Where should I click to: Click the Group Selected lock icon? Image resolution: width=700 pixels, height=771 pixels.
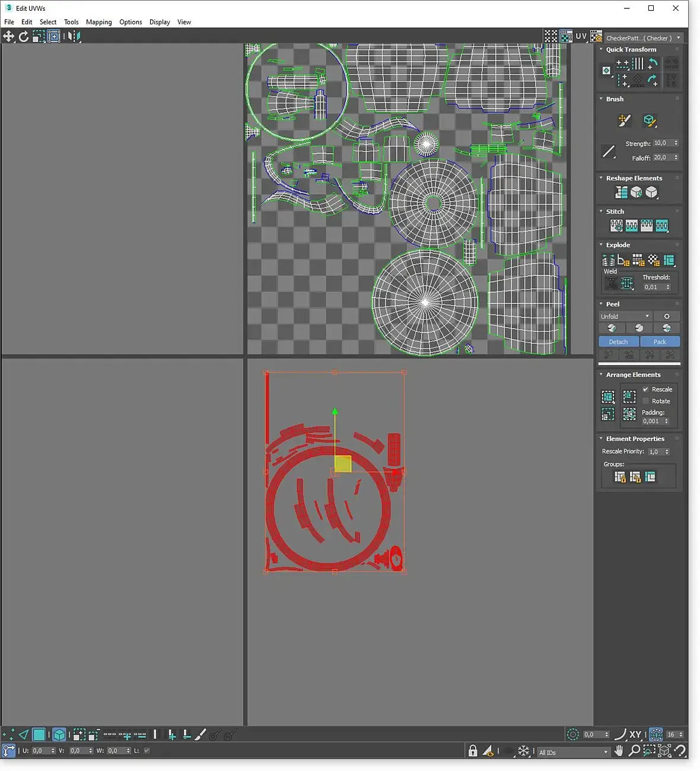coord(620,477)
